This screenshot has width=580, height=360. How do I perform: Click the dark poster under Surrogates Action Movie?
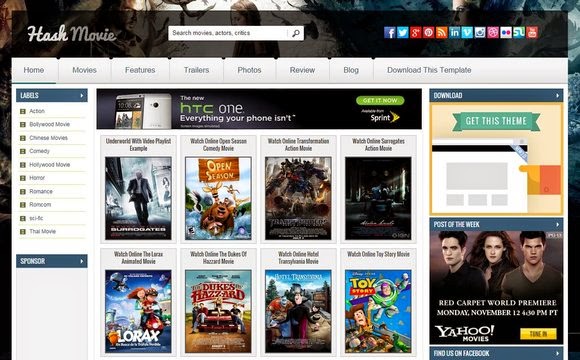point(378,198)
